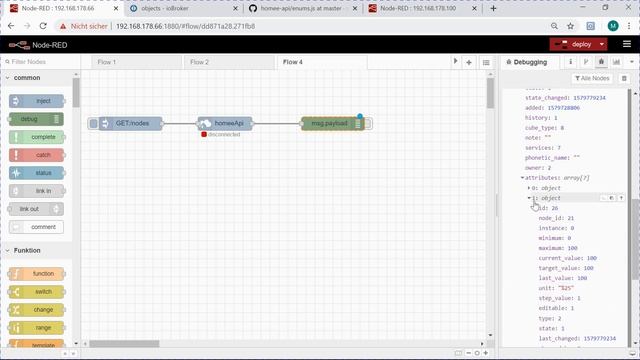Add a new flow tab with plus icon
Viewport: 640px width, 360px height.
(469, 62)
